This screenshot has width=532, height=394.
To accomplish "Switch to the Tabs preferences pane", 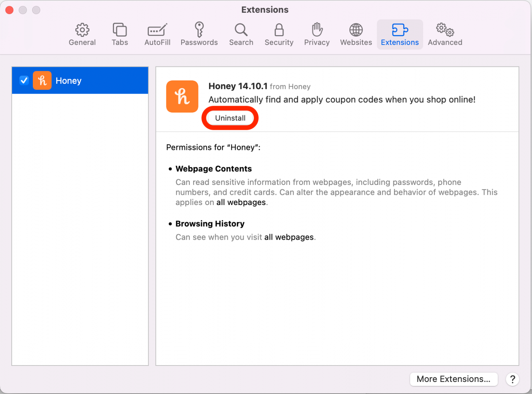I will tap(120, 34).
